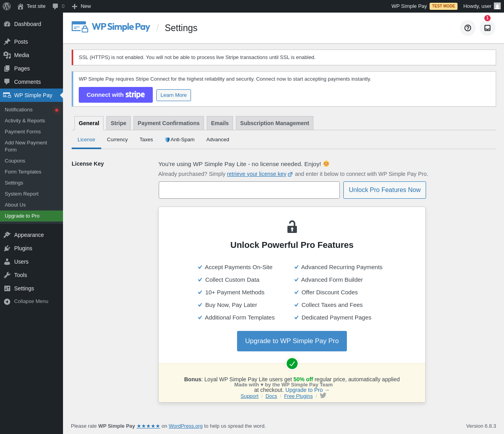Screen dimensions: 504x434
Task: Click the Docs footer link
Action: pos(271,396)
